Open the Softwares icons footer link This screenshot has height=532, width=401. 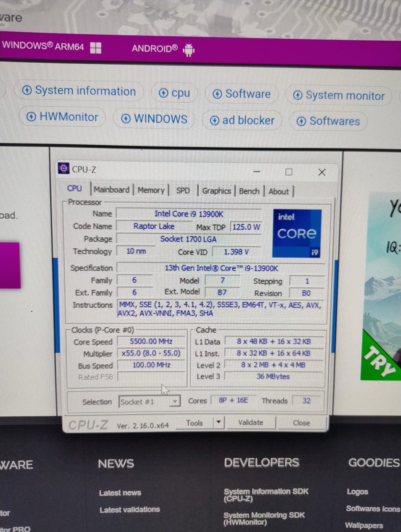click(373, 509)
